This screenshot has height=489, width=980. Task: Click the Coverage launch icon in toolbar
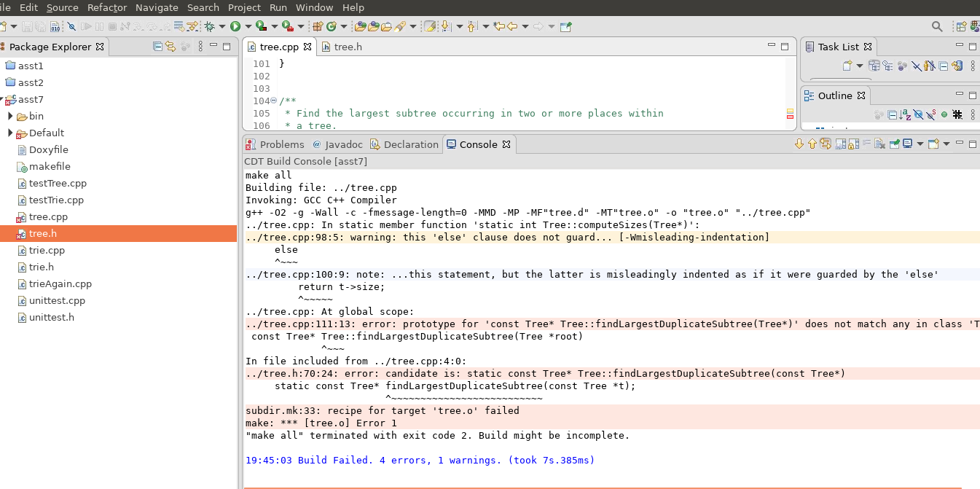260,26
